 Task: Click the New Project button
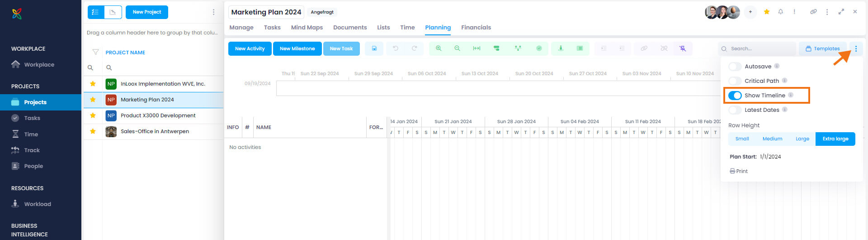(147, 12)
